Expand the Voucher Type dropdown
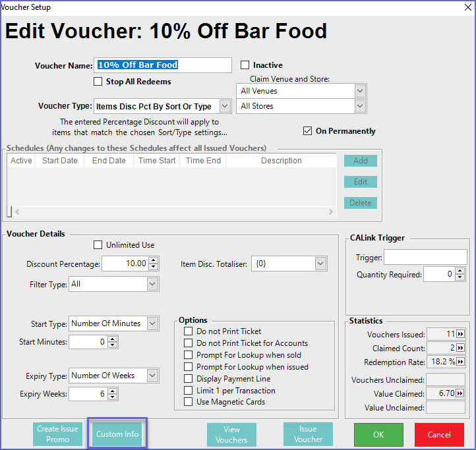This screenshot has width=476, height=450. click(x=224, y=106)
